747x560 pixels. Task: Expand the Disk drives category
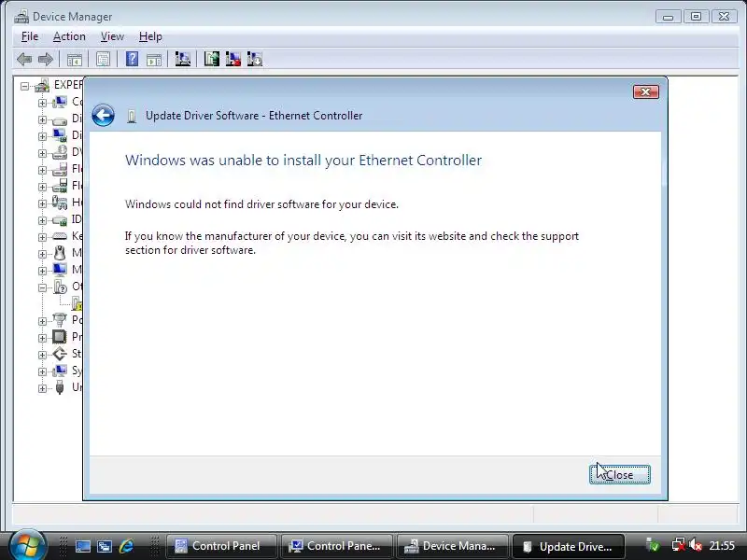(42, 119)
